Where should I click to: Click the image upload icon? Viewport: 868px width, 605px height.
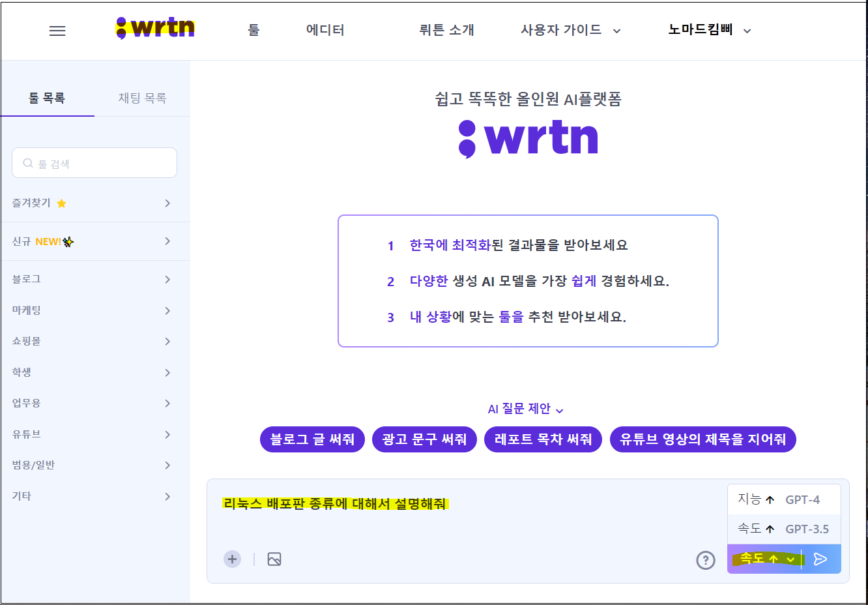274,559
